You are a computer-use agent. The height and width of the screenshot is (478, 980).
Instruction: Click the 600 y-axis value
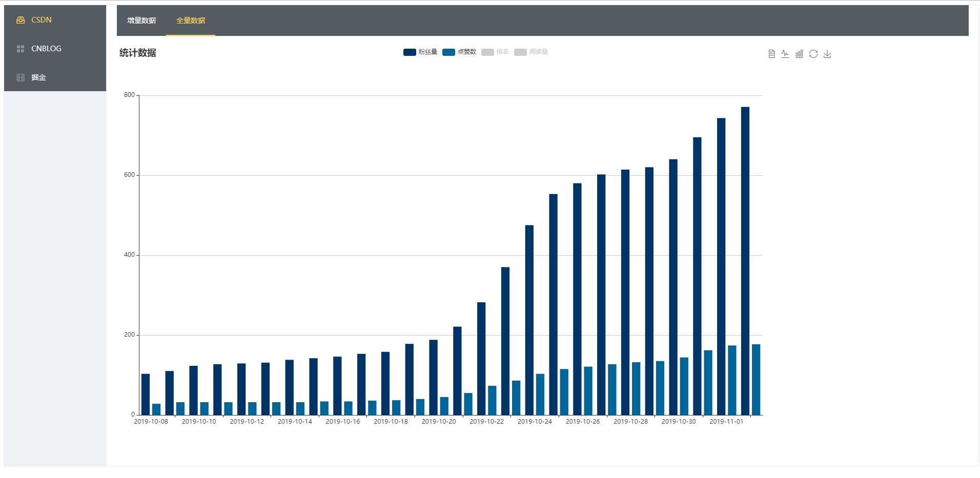click(x=129, y=175)
